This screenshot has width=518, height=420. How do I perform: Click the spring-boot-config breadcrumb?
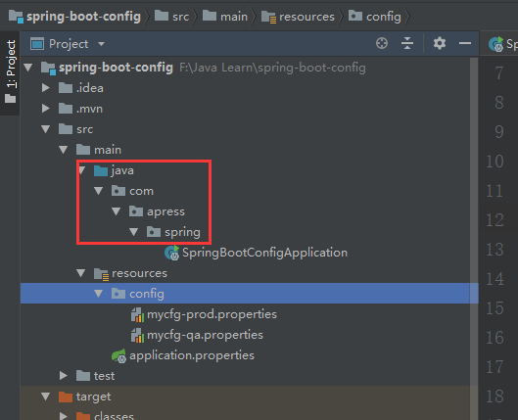tap(74, 17)
